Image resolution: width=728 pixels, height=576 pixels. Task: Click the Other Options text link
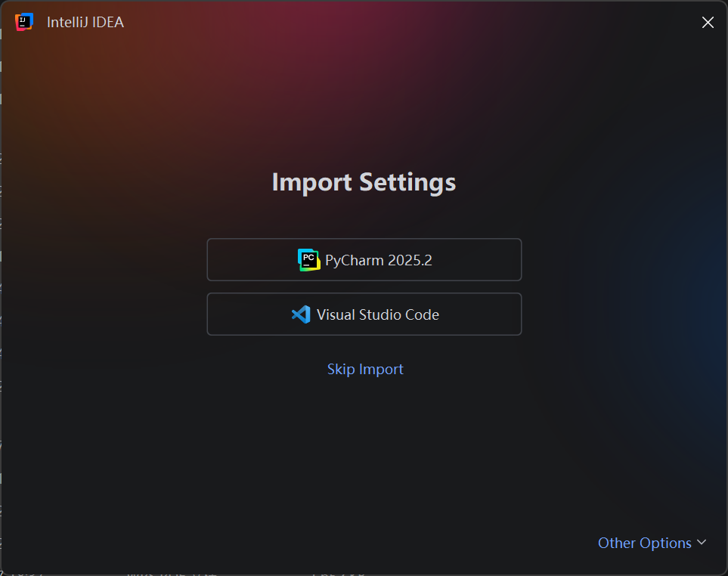(644, 543)
